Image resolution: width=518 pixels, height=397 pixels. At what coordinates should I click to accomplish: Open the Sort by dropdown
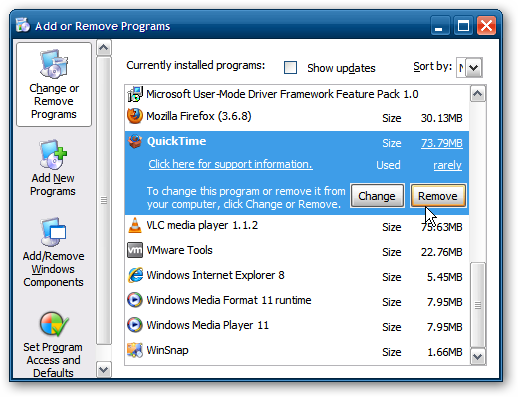coord(473,68)
